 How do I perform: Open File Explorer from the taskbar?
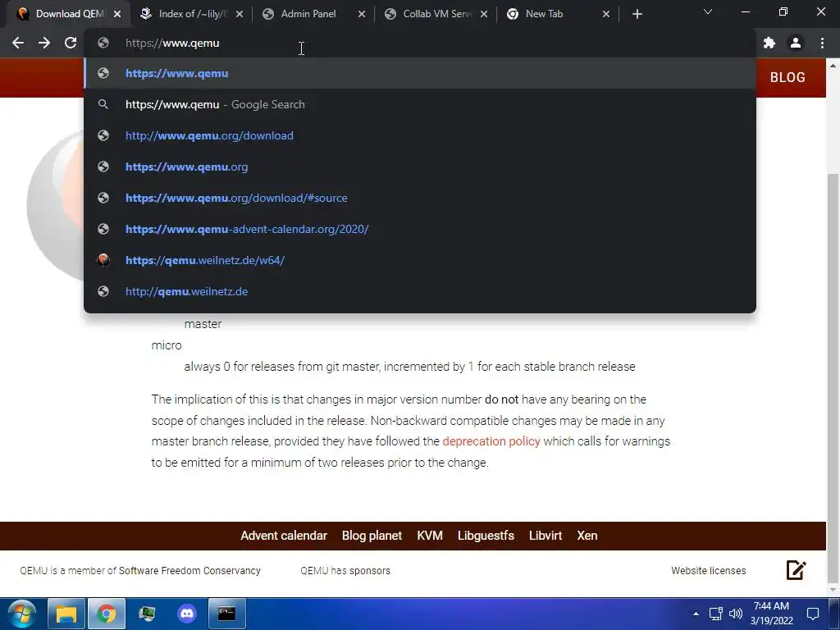66,614
